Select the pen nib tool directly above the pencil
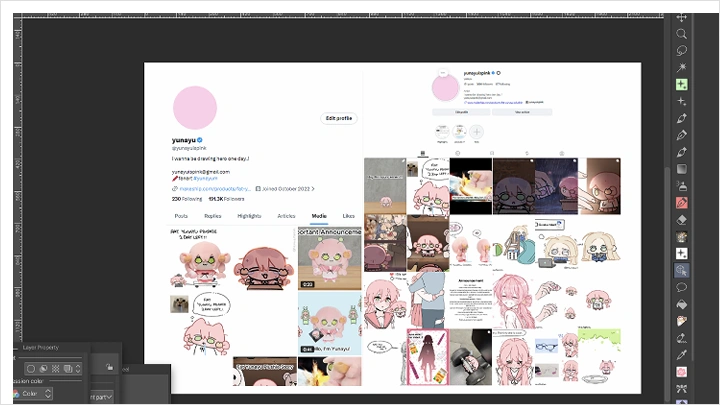The height and width of the screenshot is (405, 720). point(681,118)
